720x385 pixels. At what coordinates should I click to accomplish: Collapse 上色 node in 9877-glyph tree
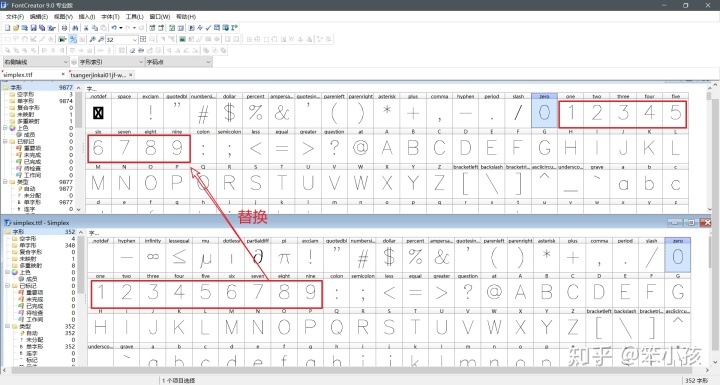click(5, 128)
